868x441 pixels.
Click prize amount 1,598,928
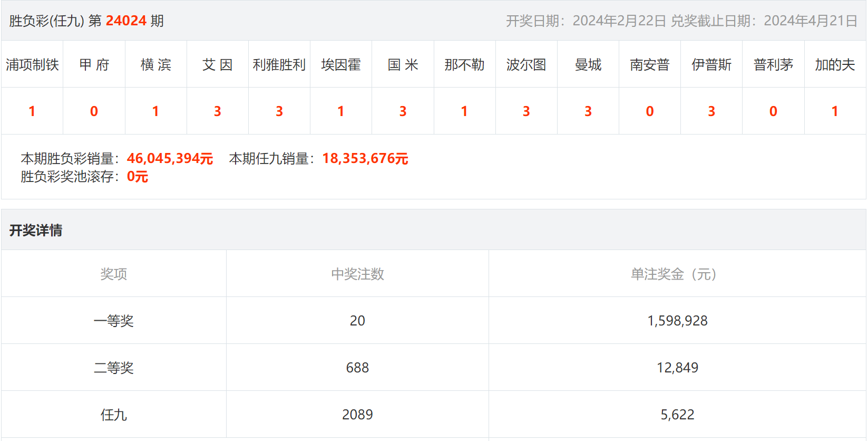(677, 321)
